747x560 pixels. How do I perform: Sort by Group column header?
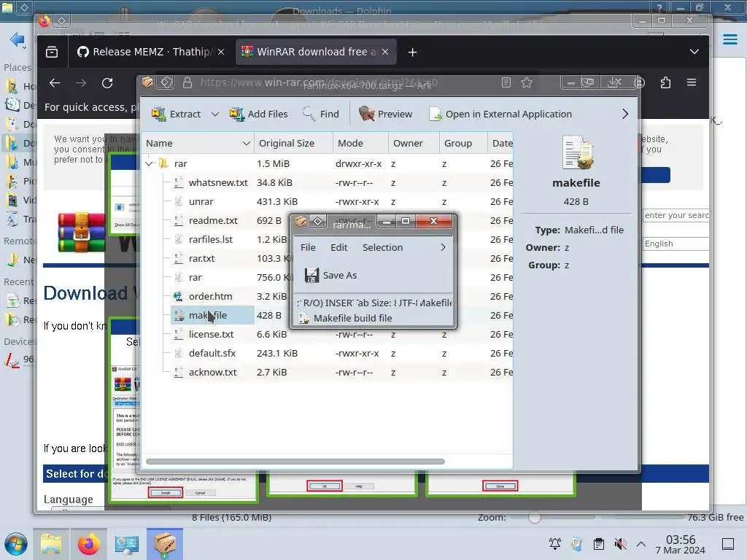(463, 144)
